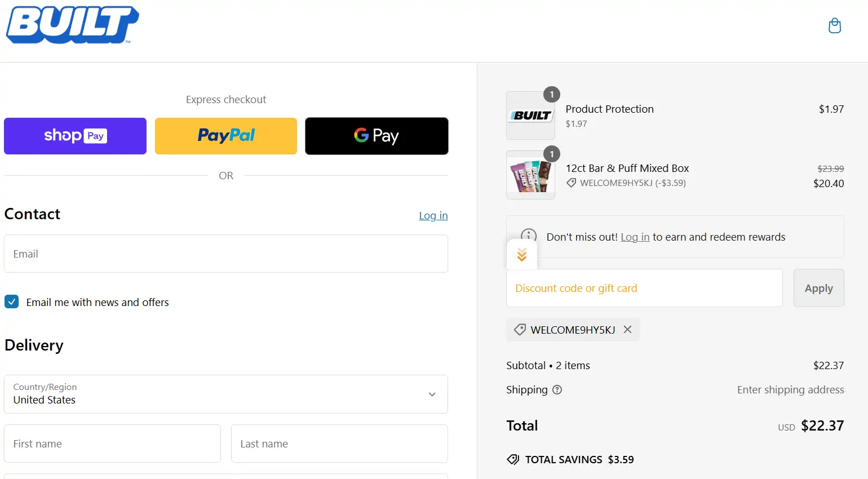Screen dimensions: 868x479
Task: Check out with PayPal
Action: pyautogui.click(x=225, y=136)
